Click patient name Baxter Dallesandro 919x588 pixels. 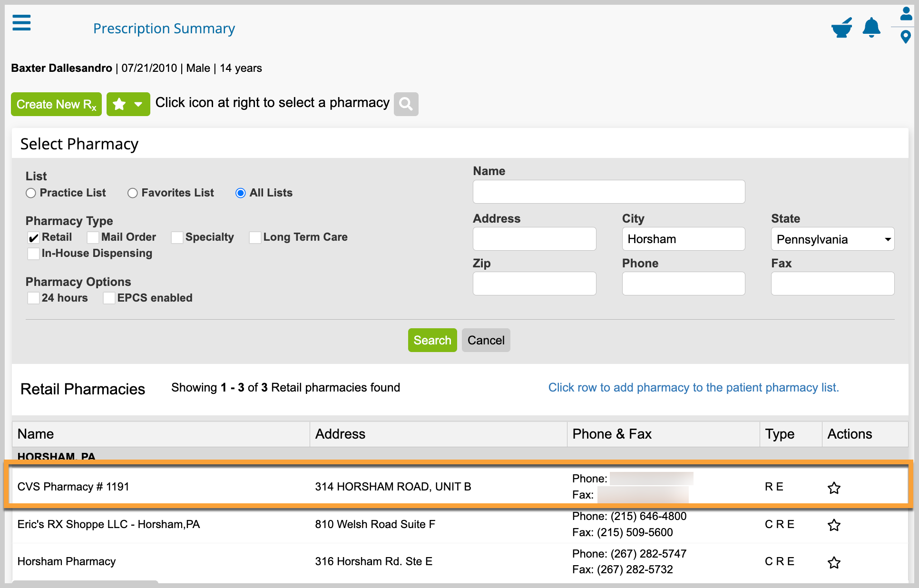[61, 68]
